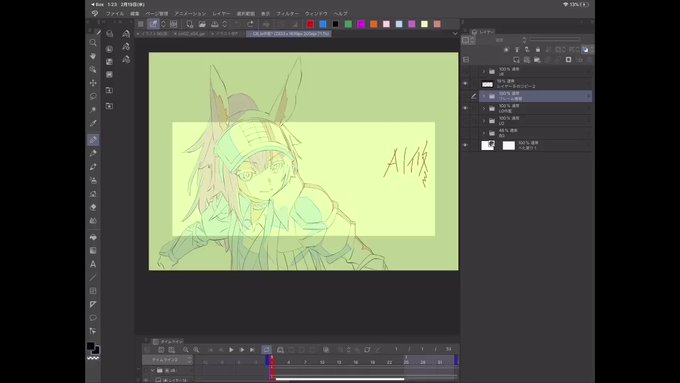Screen dimensions: 680x383
Task: Select the auto select wand tool
Action: [x=93, y=110]
